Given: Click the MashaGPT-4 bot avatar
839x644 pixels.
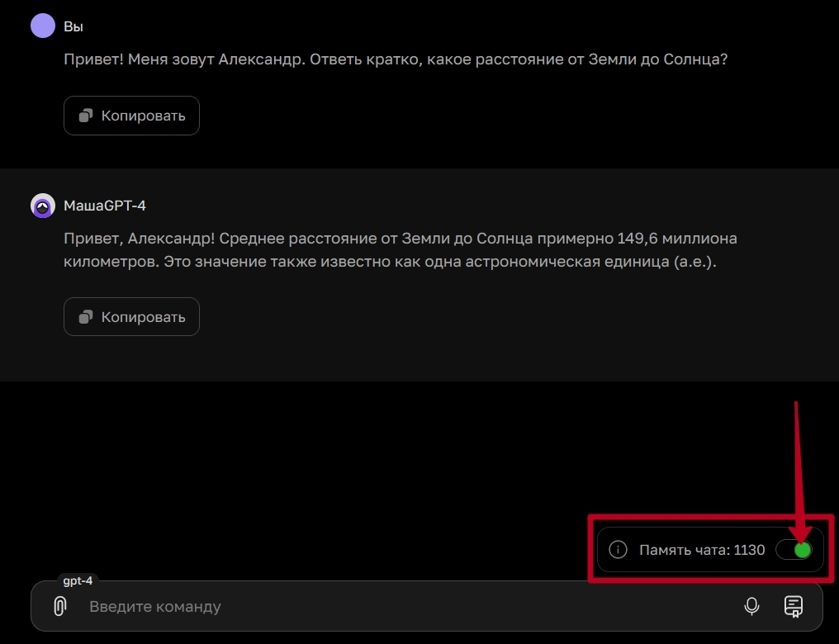Looking at the screenshot, I should tap(43, 206).
